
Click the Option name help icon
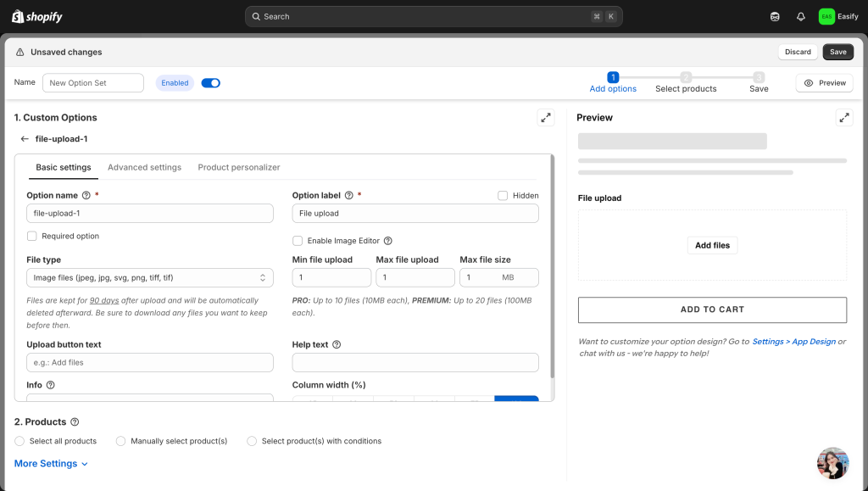(86, 195)
